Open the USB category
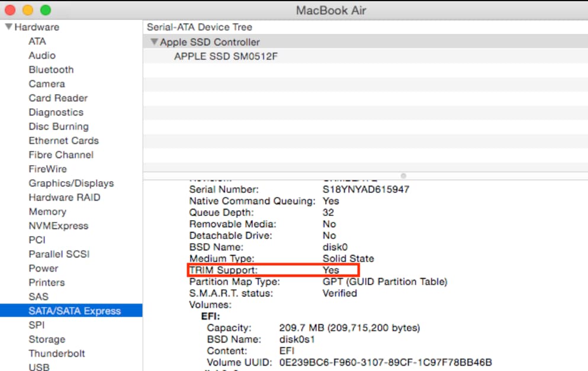The image size is (588, 371). coord(39,367)
